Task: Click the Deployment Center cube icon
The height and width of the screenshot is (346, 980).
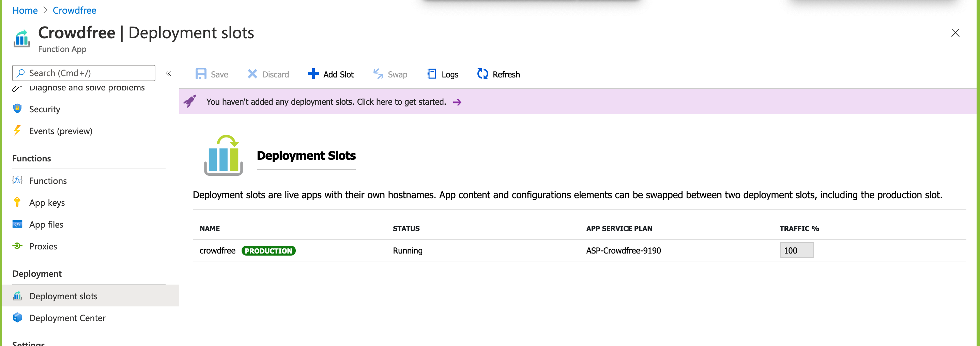Action: [x=17, y=317]
